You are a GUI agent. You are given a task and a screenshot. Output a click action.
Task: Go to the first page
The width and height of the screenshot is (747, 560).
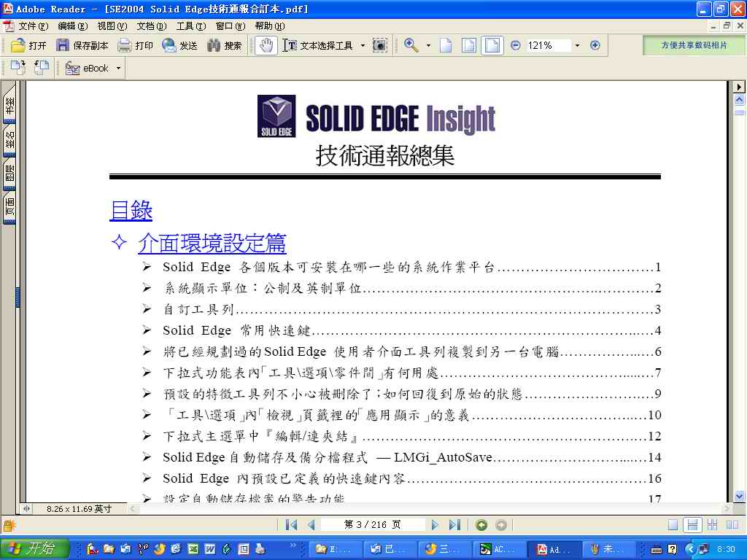tap(291, 525)
